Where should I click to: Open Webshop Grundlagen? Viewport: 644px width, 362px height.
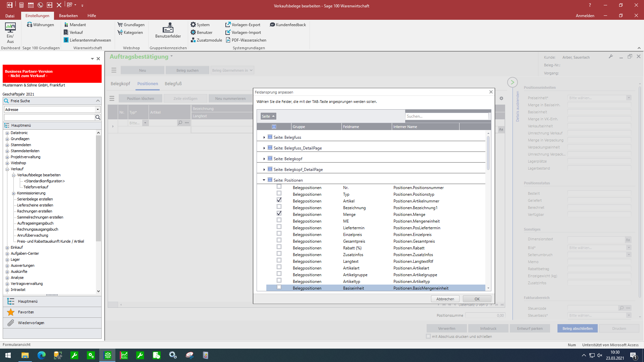tap(131, 25)
